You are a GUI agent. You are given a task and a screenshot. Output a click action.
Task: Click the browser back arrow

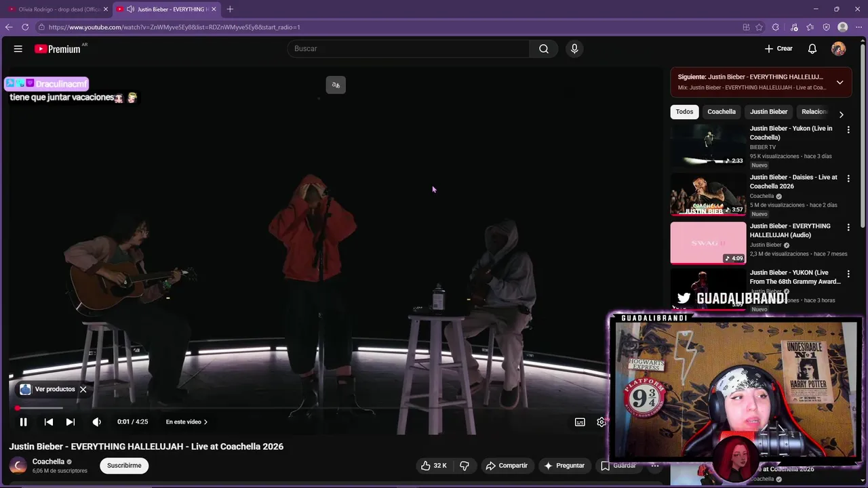click(x=9, y=27)
